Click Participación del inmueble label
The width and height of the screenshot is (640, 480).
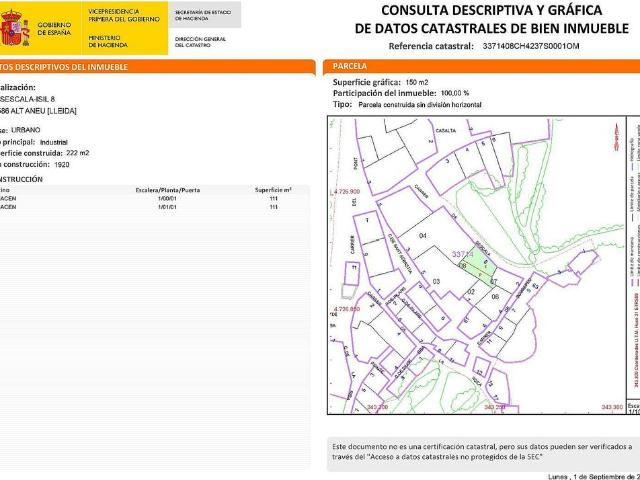384,93
